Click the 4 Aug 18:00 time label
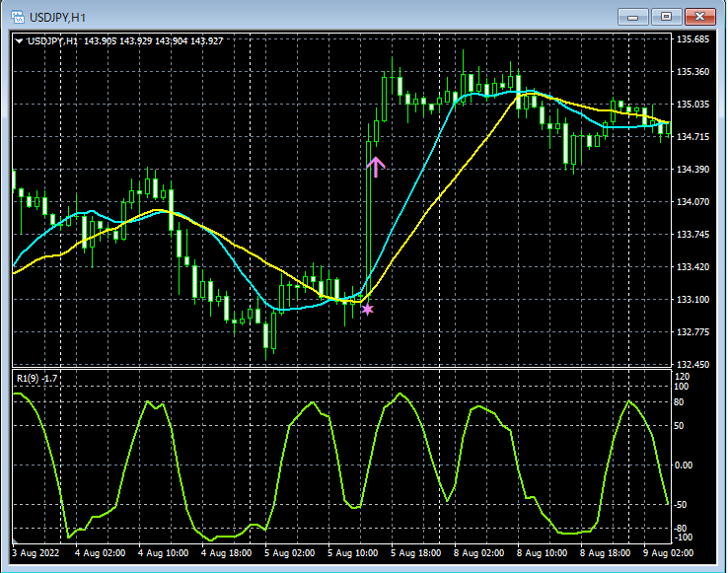728x573 pixels. [226, 553]
